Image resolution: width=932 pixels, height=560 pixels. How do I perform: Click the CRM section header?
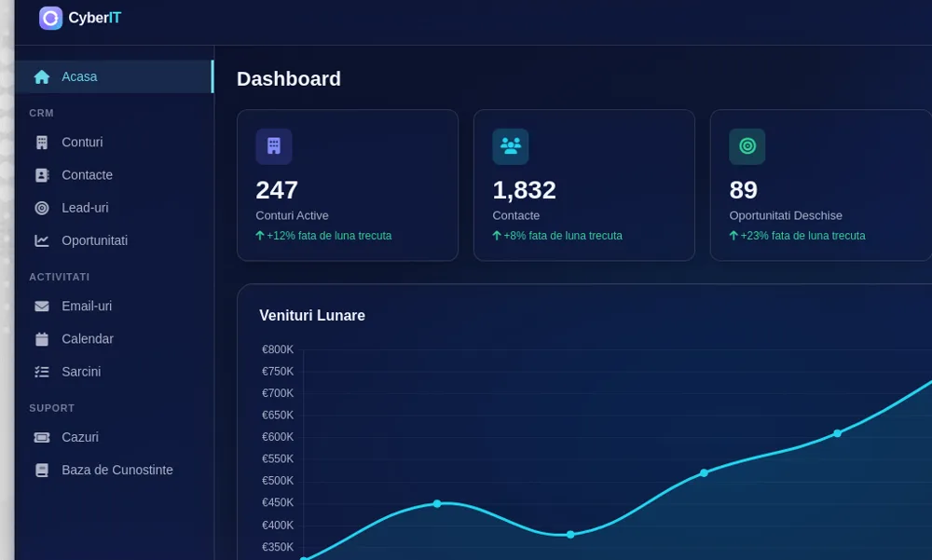click(41, 113)
